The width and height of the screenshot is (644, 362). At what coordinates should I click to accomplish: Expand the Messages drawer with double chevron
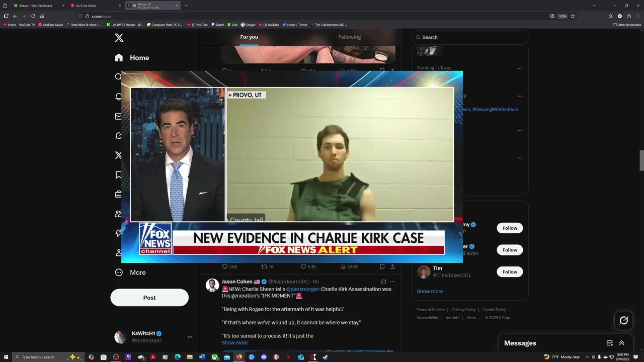(x=621, y=343)
